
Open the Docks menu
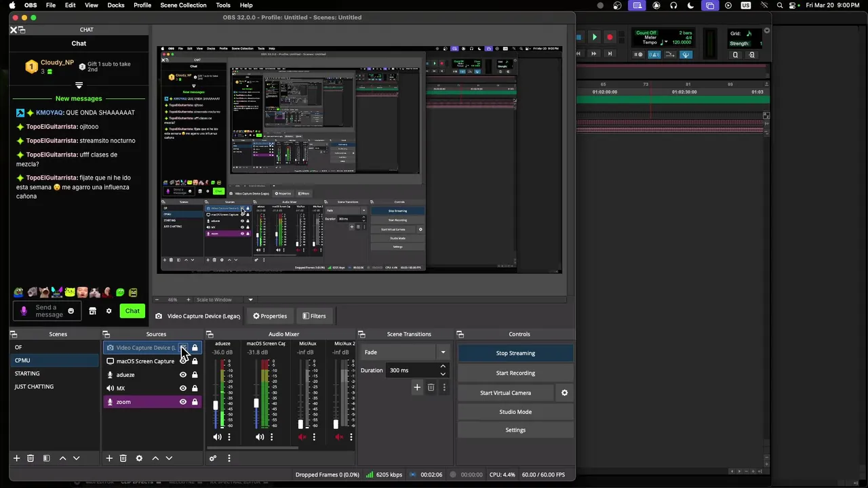pos(116,5)
